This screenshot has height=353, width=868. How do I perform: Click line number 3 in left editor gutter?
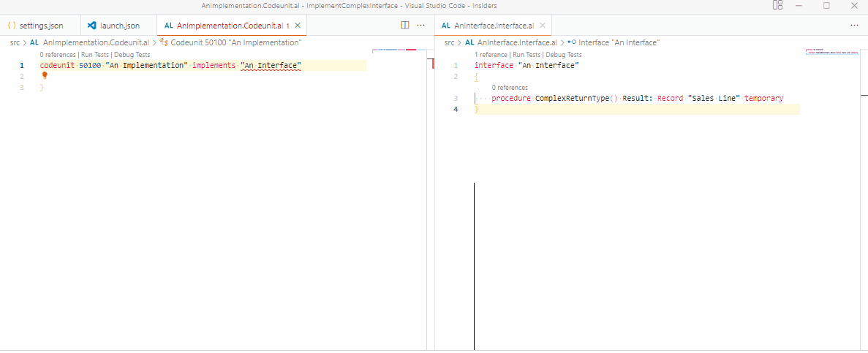pos(22,88)
